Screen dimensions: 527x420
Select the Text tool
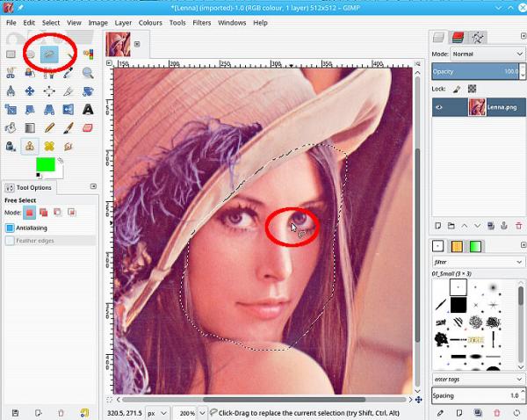pos(88,110)
